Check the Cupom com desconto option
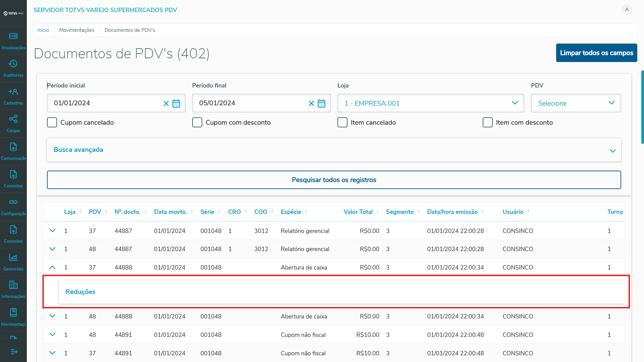 tap(197, 122)
